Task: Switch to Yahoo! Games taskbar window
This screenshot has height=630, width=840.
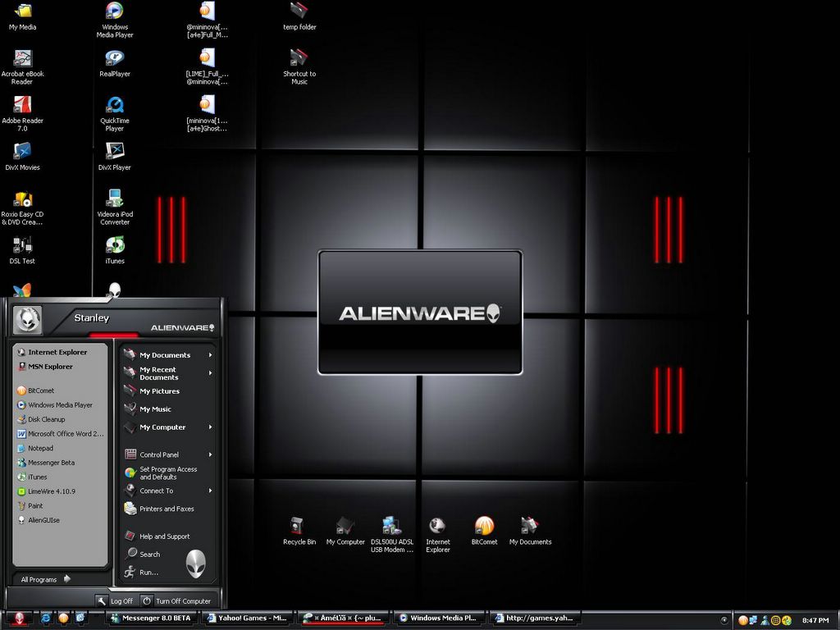Action: (248, 619)
